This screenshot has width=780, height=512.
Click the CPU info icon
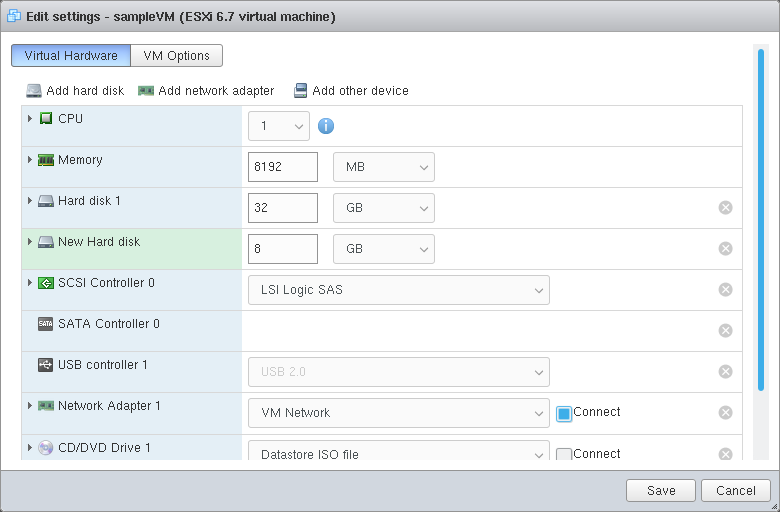point(325,126)
